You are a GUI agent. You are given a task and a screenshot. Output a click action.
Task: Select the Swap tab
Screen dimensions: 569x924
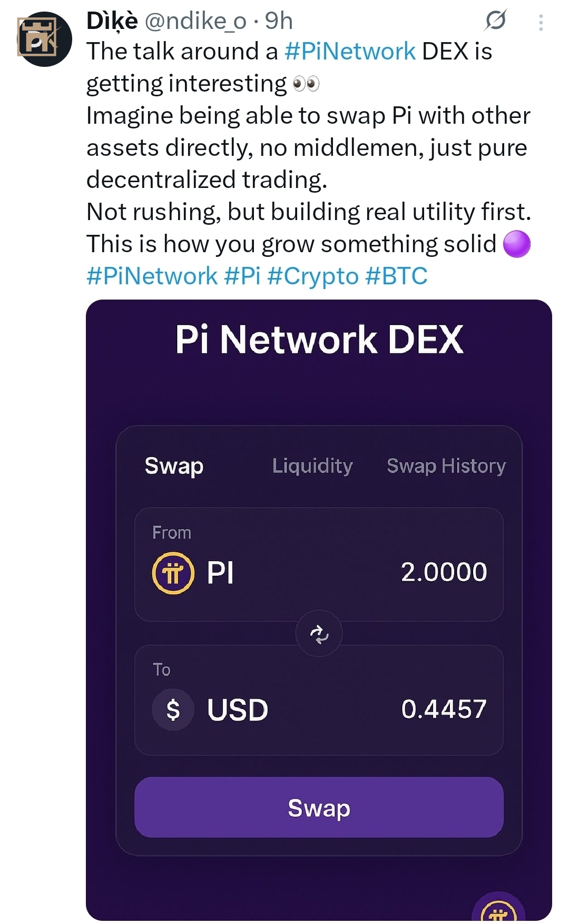click(x=174, y=466)
